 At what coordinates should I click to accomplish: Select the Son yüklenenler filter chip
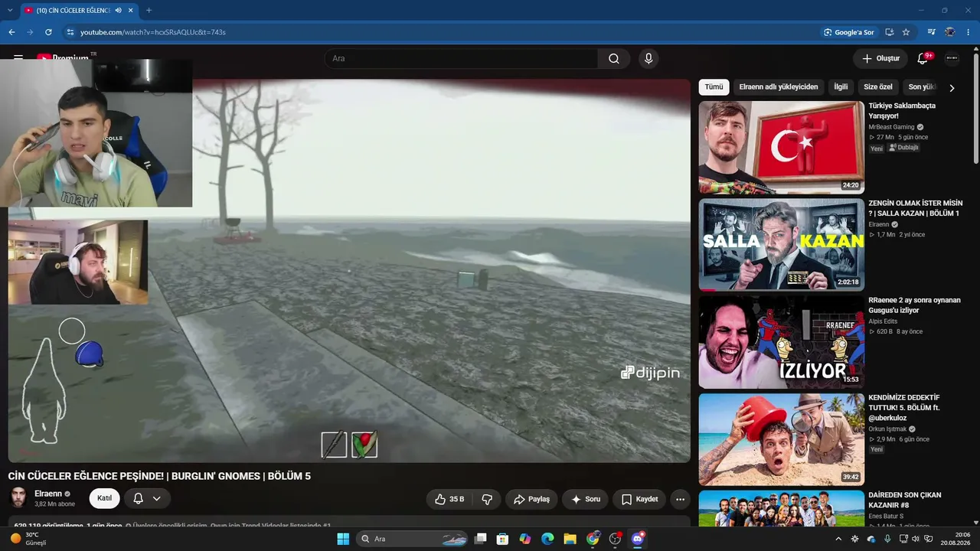923,87
